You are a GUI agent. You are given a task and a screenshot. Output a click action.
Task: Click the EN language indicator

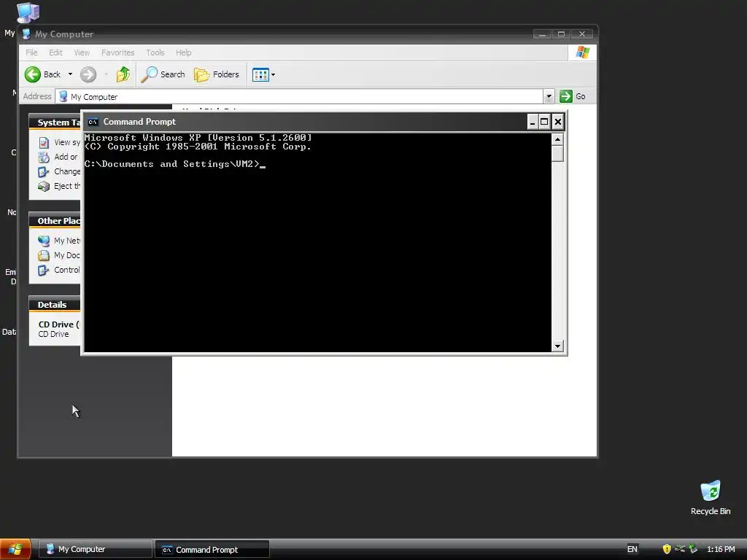point(632,549)
